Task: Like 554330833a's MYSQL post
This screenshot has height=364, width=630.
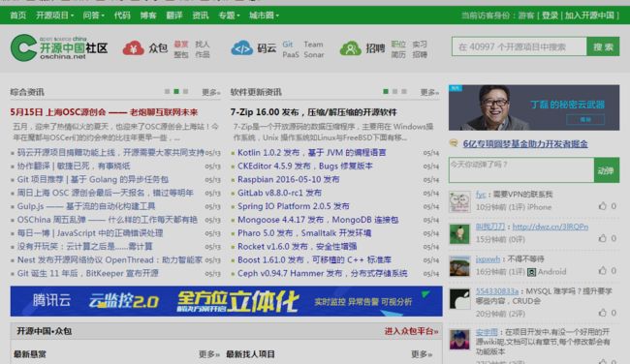Action: [x=602, y=313]
